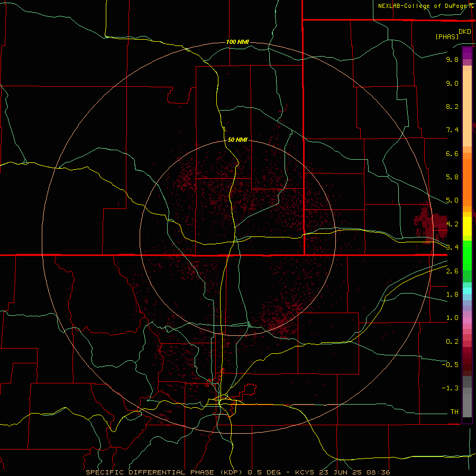Click the "[PHAS]" units label above color bar
Image resolution: width=476 pixels, height=476 pixels.
pyautogui.click(x=447, y=36)
